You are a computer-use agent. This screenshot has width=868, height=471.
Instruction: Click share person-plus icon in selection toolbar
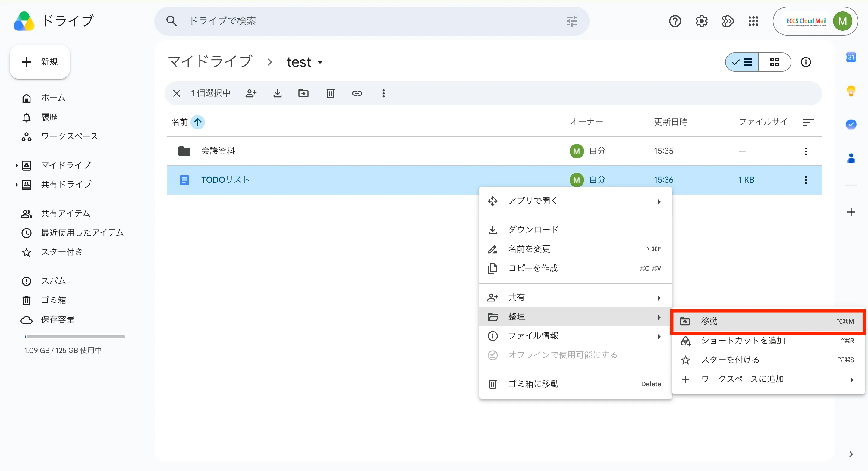[251, 93]
